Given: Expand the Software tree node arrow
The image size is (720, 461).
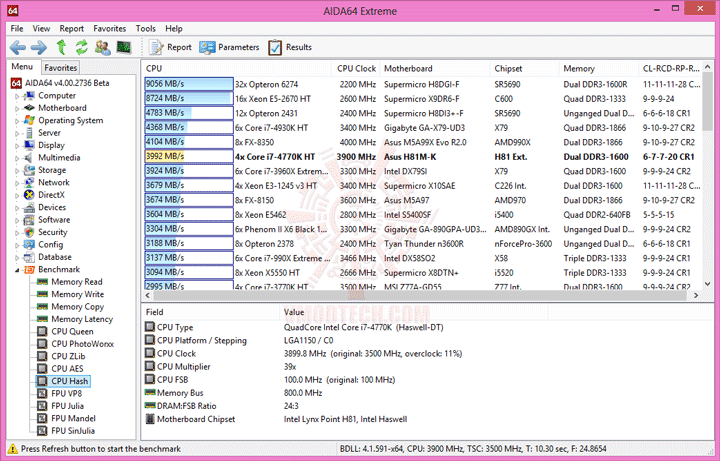Looking at the screenshot, I should pyautogui.click(x=17, y=220).
